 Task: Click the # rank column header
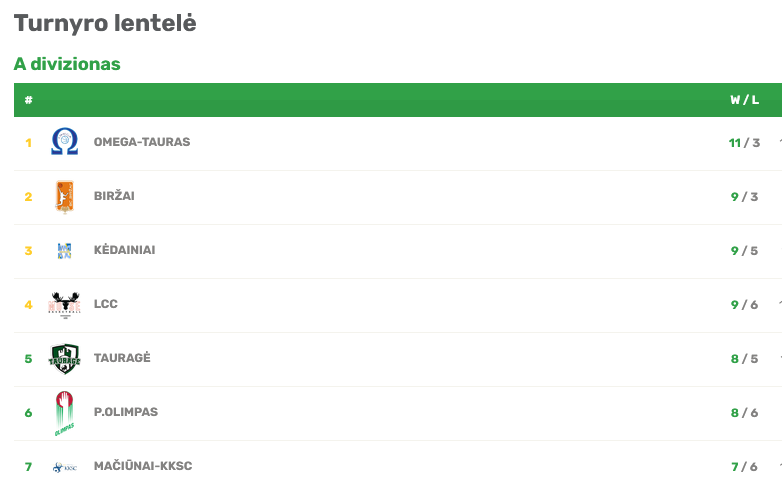[x=28, y=100]
